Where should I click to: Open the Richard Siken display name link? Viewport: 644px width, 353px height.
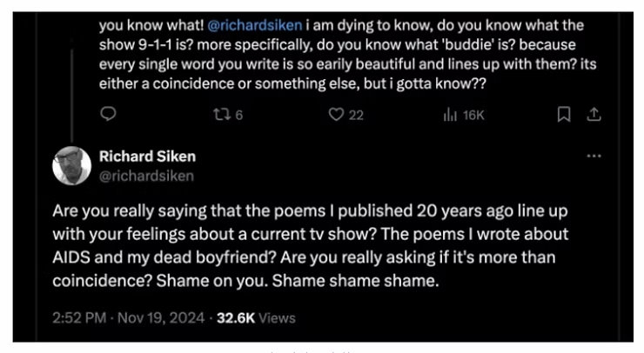(x=147, y=157)
